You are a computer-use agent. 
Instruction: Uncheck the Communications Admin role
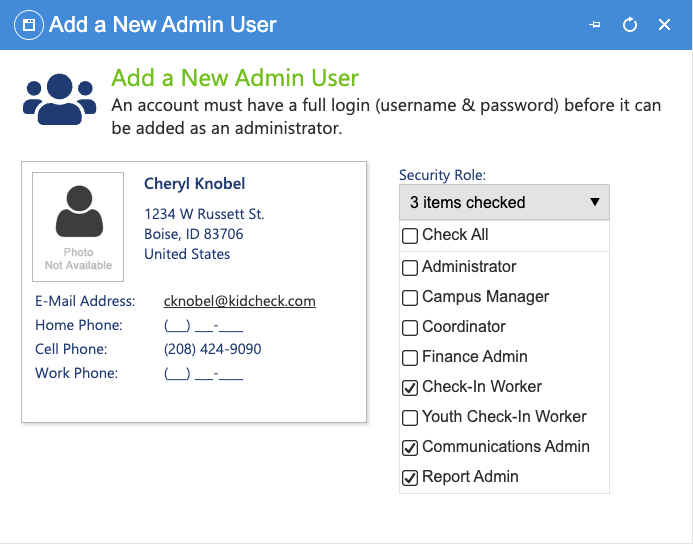(410, 448)
